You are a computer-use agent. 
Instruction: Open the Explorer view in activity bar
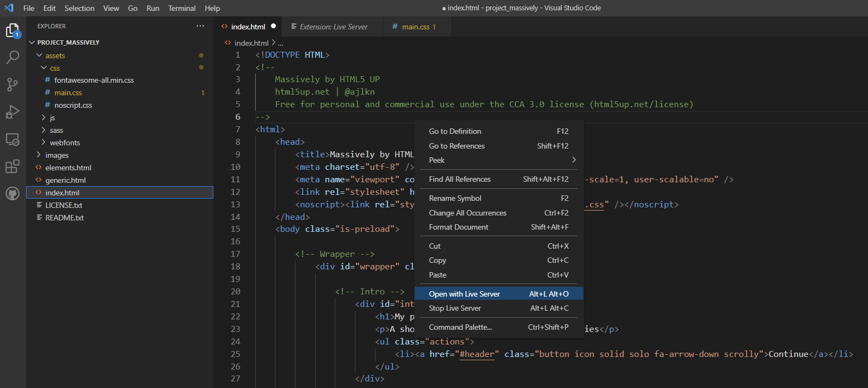click(13, 30)
